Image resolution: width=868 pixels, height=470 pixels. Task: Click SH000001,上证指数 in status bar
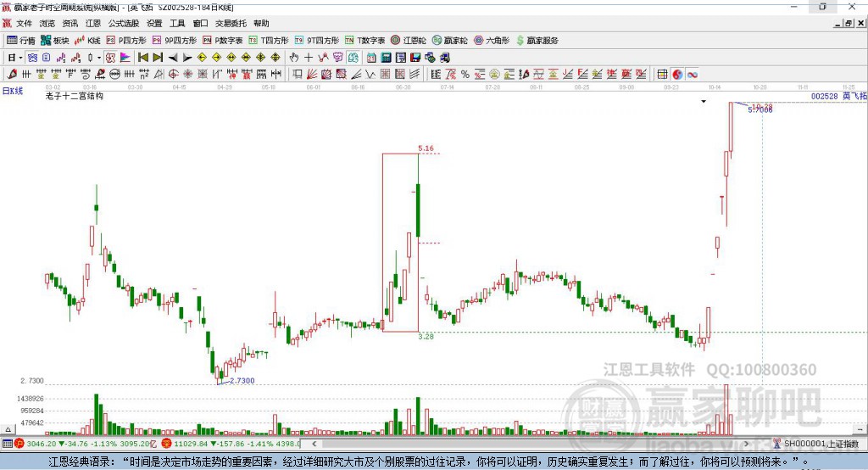[821, 444]
